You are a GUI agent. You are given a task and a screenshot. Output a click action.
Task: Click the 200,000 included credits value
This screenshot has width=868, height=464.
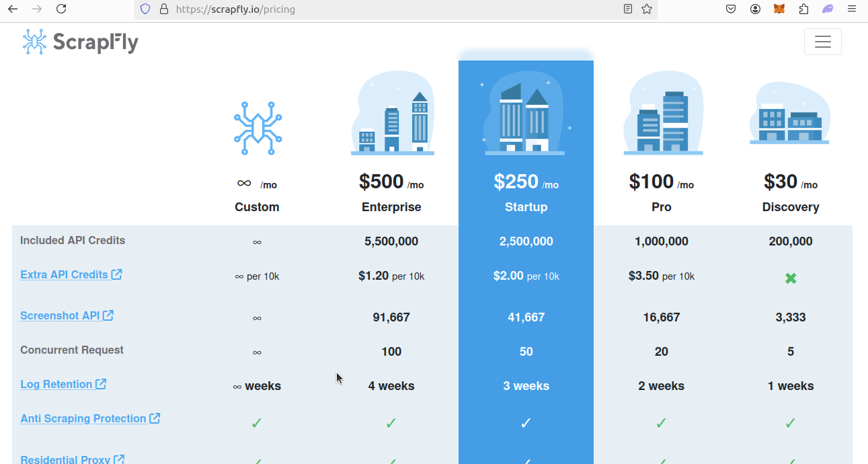(x=791, y=241)
